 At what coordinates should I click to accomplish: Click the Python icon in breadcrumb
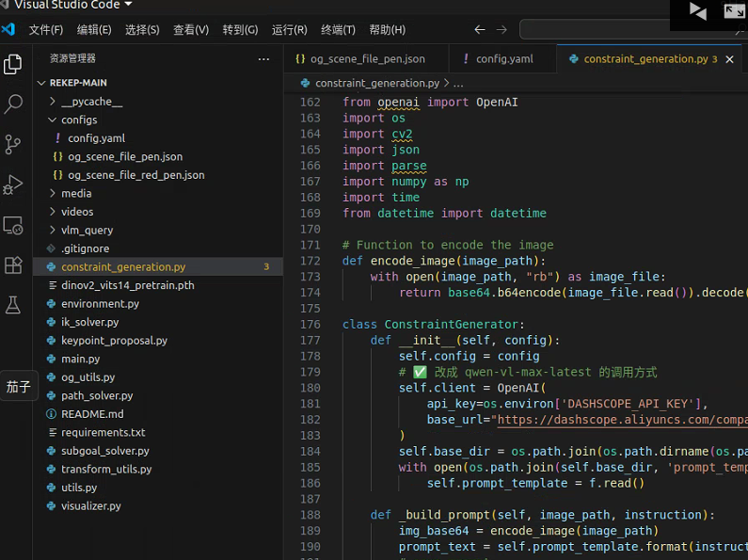pyautogui.click(x=305, y=83)
